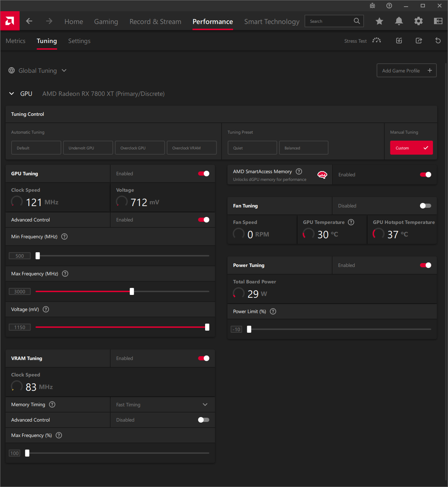Select Balanced tuning preset
This screenshot has height=487, width=448.
point(304,148)
